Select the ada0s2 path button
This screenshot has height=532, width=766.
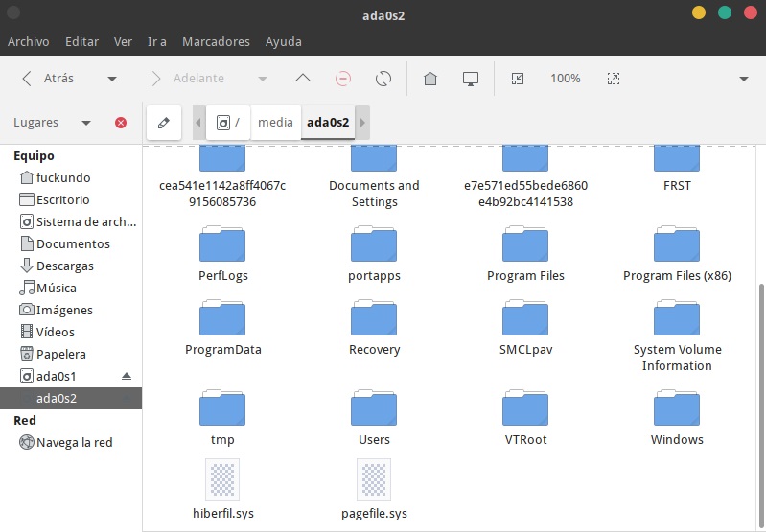tap(328, 122)
